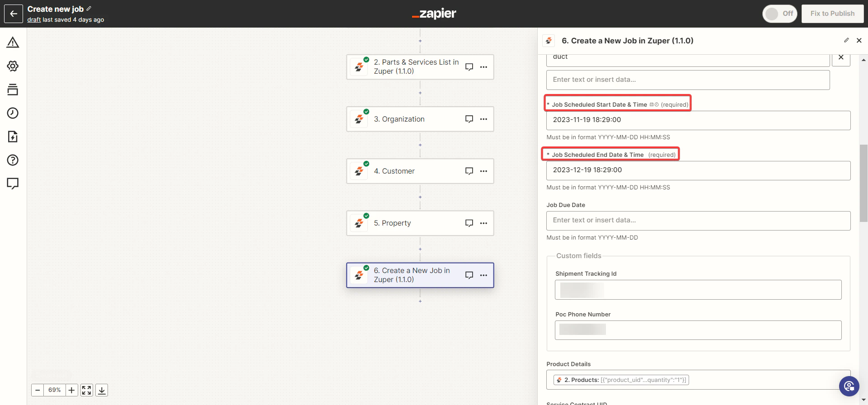Image resolution: width=868 pixels, height=405 pixels.
Task: Add comment on step 5 Property
Action: pos(469,223)
